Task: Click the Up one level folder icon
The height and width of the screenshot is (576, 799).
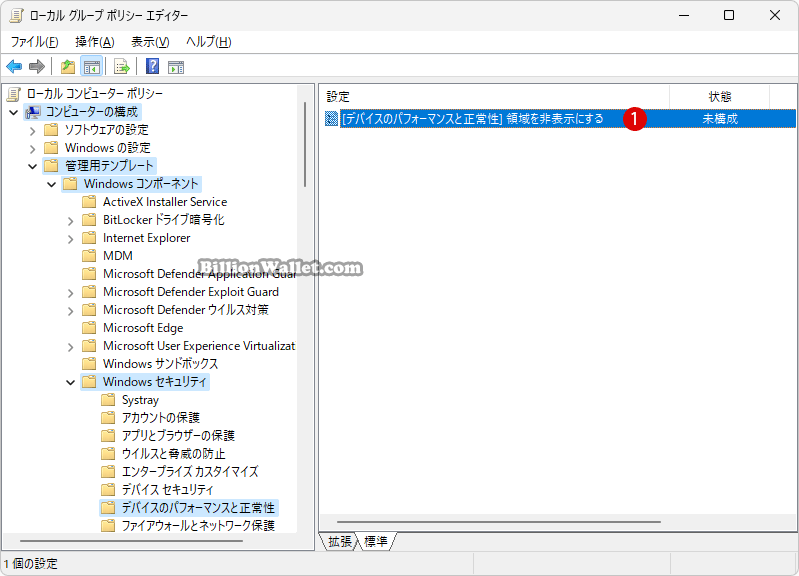Action: point(68,66)
